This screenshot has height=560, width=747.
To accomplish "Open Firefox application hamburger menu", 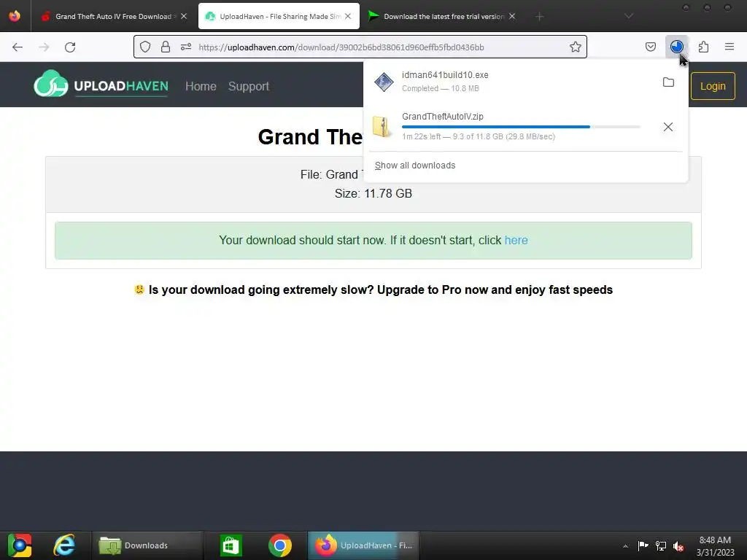I will pyautogui.click(x=729, y=47).
